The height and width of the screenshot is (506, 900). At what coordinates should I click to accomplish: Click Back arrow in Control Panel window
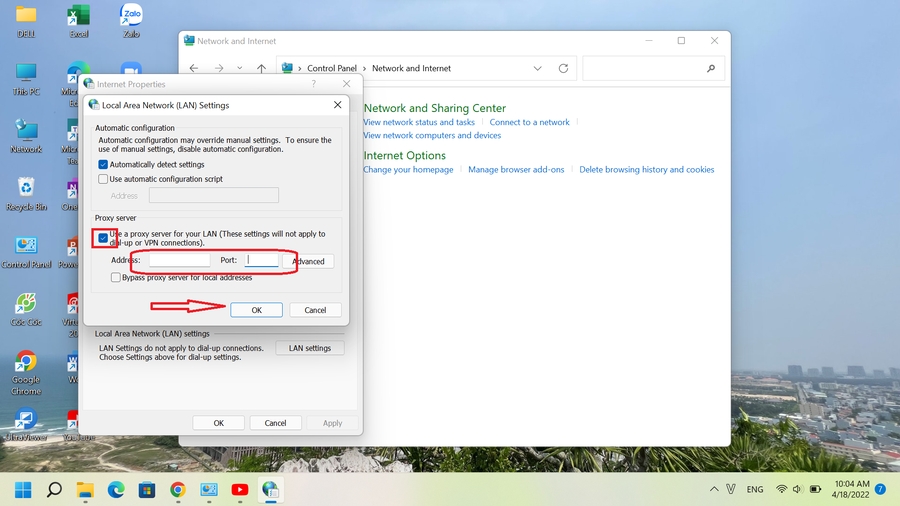tap(193, 68)
